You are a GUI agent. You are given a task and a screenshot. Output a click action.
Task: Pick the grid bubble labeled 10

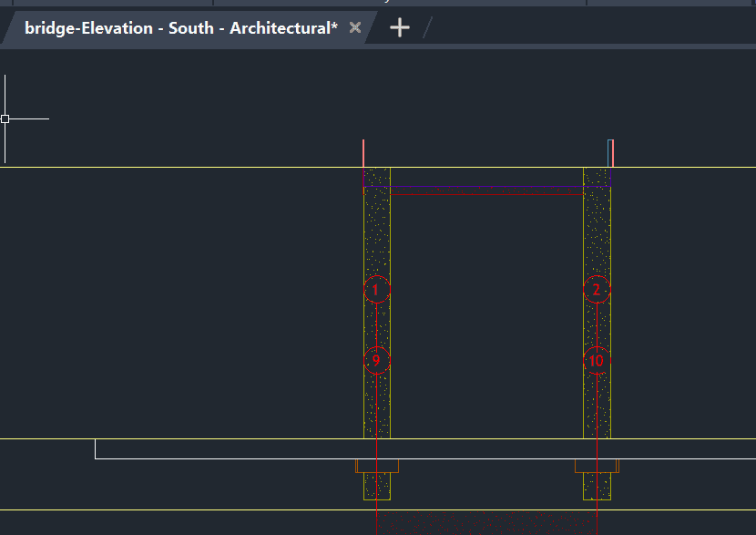coord(597,361)
